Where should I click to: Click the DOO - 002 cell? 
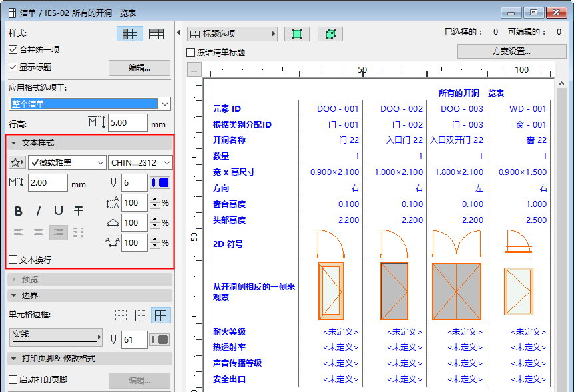click(x=395, y=108)
